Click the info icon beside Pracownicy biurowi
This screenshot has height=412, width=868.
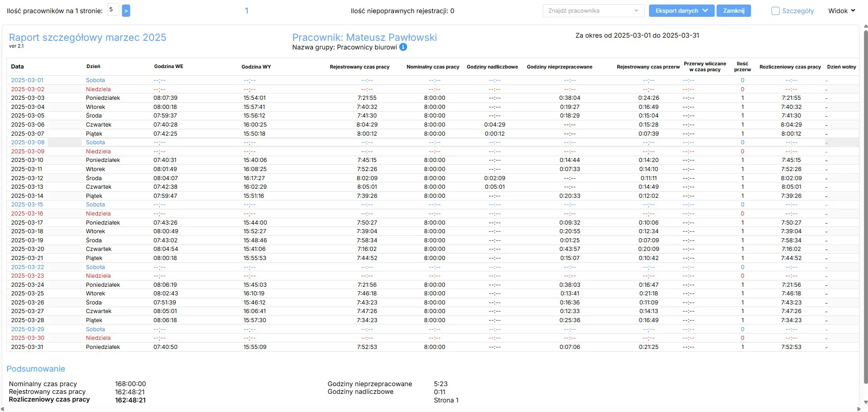point(403,47)
